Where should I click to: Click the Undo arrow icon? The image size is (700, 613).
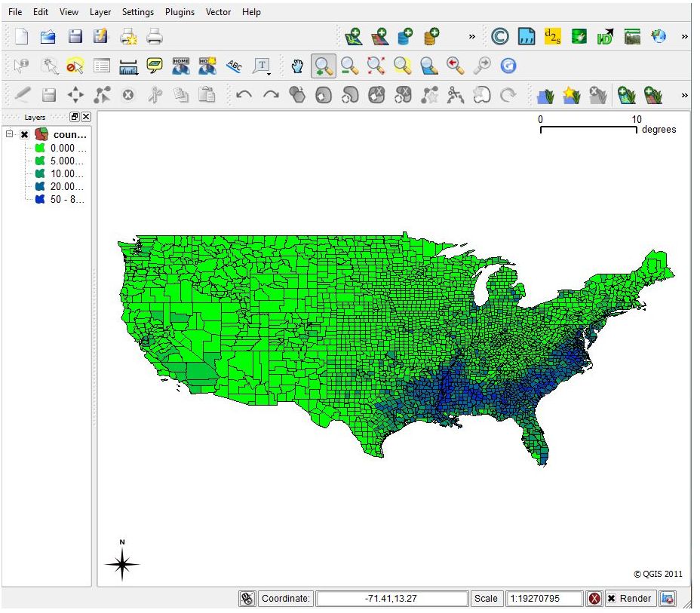[x=244, y=95]
